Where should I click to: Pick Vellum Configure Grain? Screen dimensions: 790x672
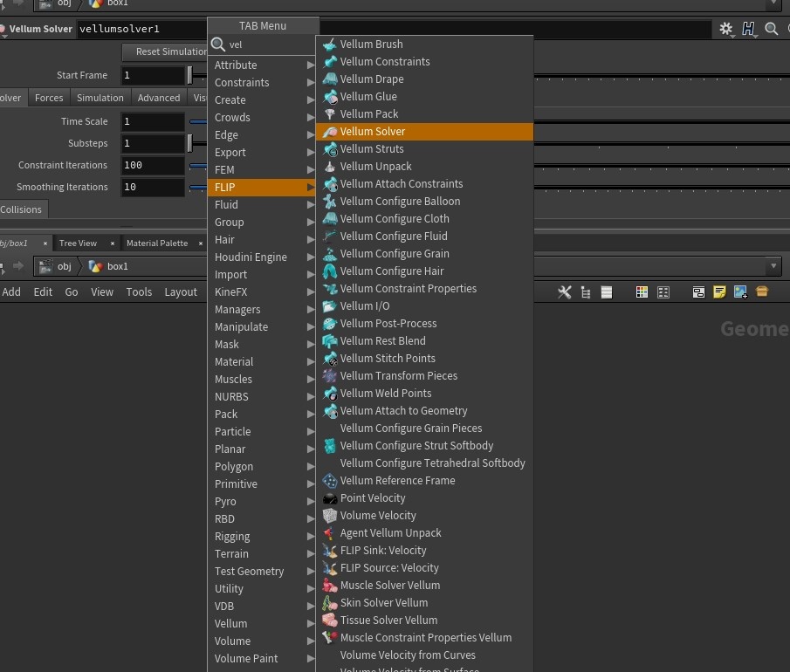(424, 253)
